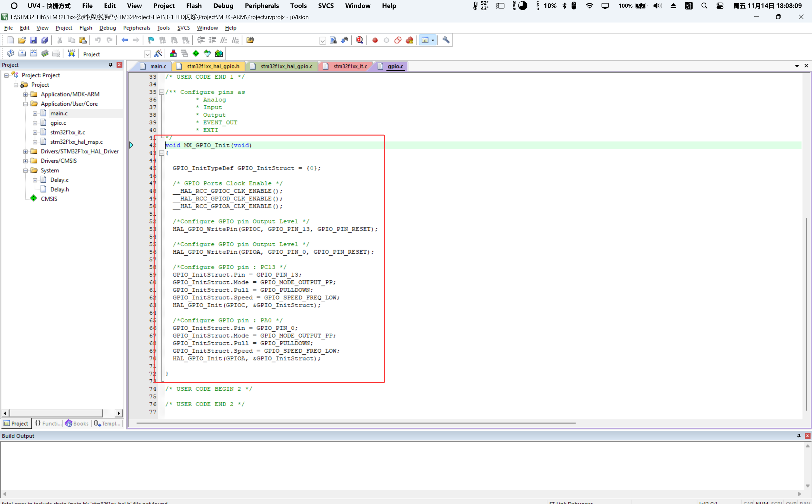Start the Debug session magnifier icon
This screenshot has height=504, width=812.
tap(359, 40)
